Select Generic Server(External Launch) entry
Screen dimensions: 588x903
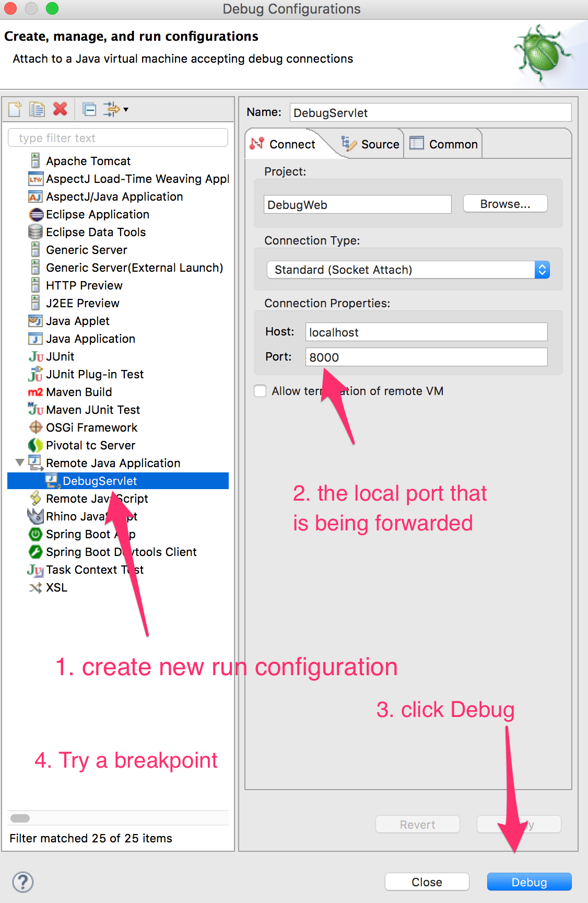pyautogui.click(x=125, y=268)
